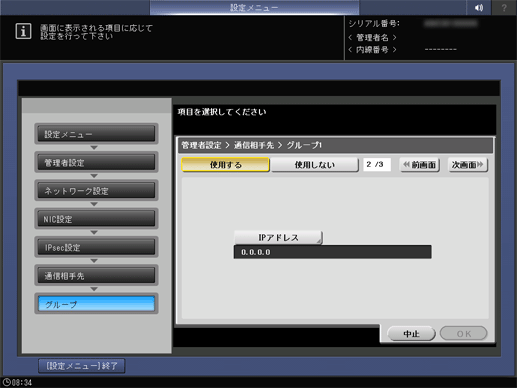Click the シリアル番号 label
This screenshot has width=517, height=388.
(x=374, y=24)
